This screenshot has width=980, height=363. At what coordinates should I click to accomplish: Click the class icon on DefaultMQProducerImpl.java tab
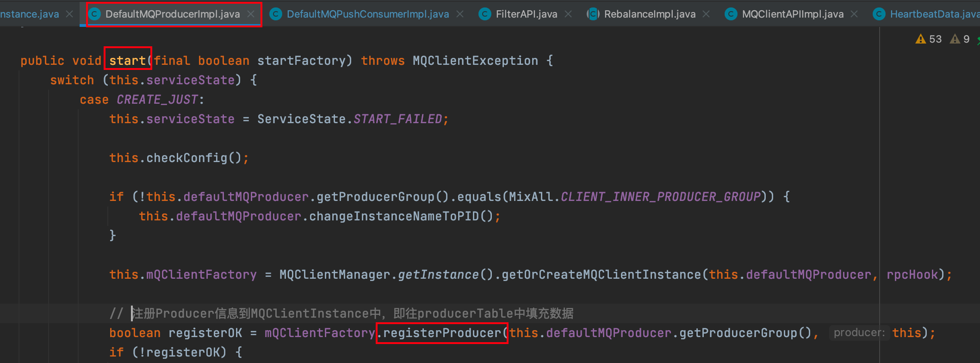(x=95, y=14)
